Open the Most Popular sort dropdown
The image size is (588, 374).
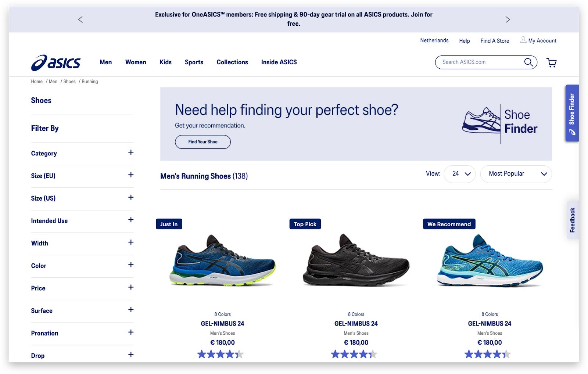point(516,173)
